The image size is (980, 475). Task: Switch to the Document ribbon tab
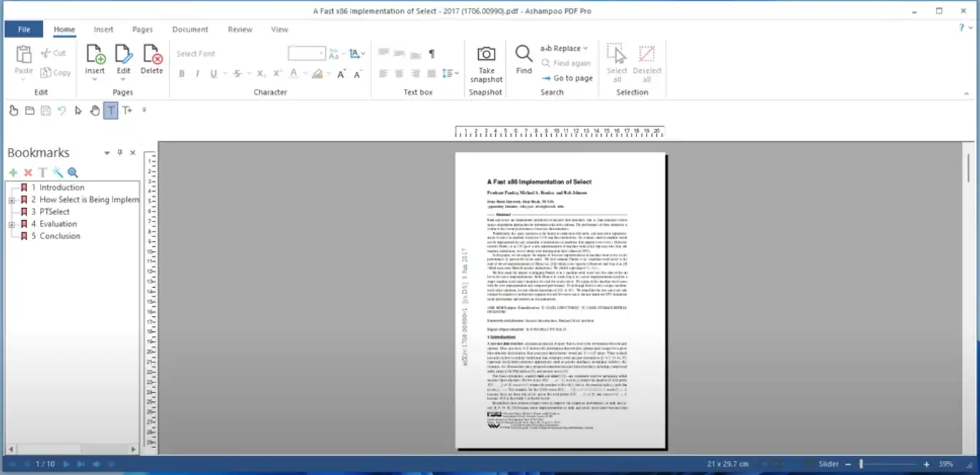click(x=190, y=29)
